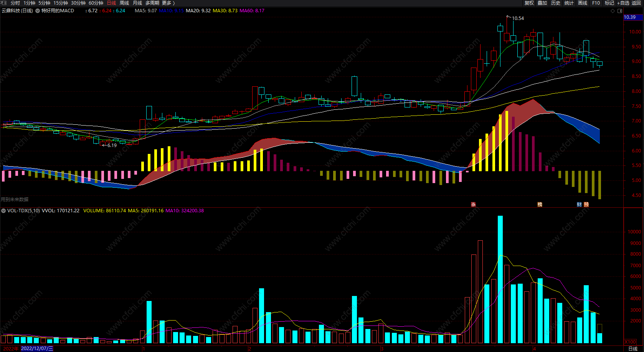Expand the 更多 periods menu
This screenshot has width=644, height=352.
tap(168, 3)
